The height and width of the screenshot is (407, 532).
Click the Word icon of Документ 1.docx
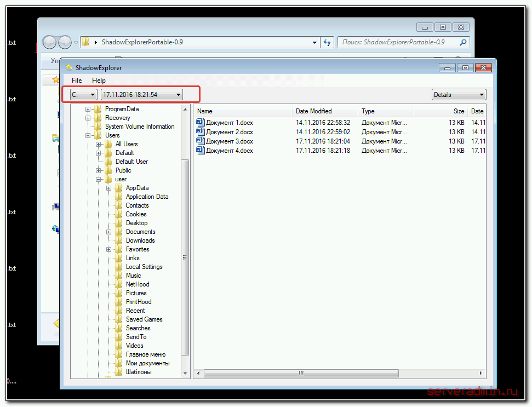click(x=201, y=123)
